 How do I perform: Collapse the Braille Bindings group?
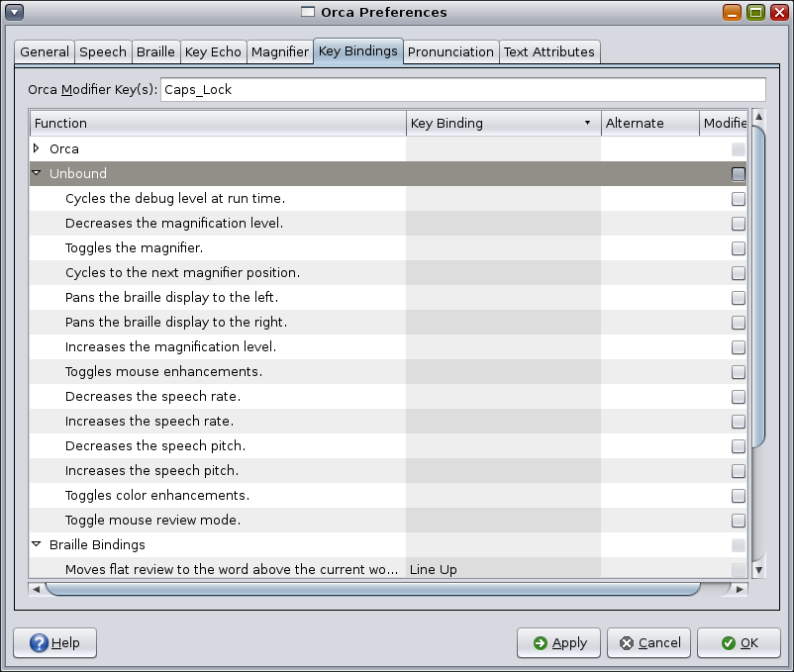tap(36, 544)
